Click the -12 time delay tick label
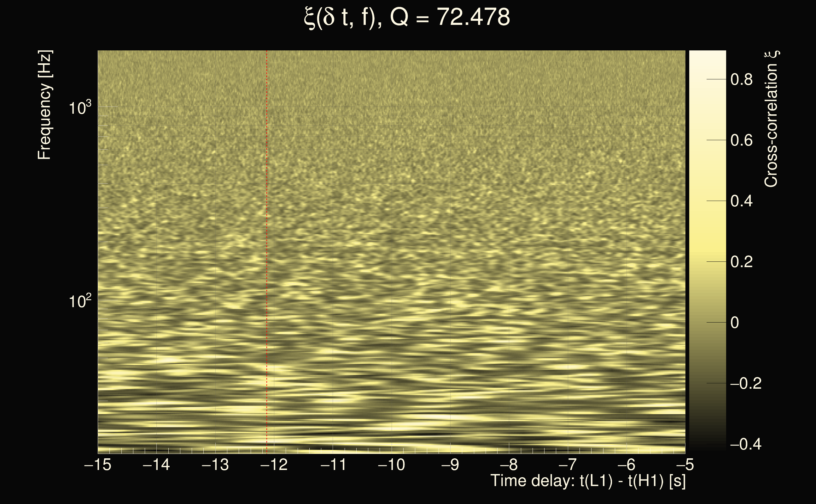The height and width of the screenshot is (504, 816). point(274,465)
